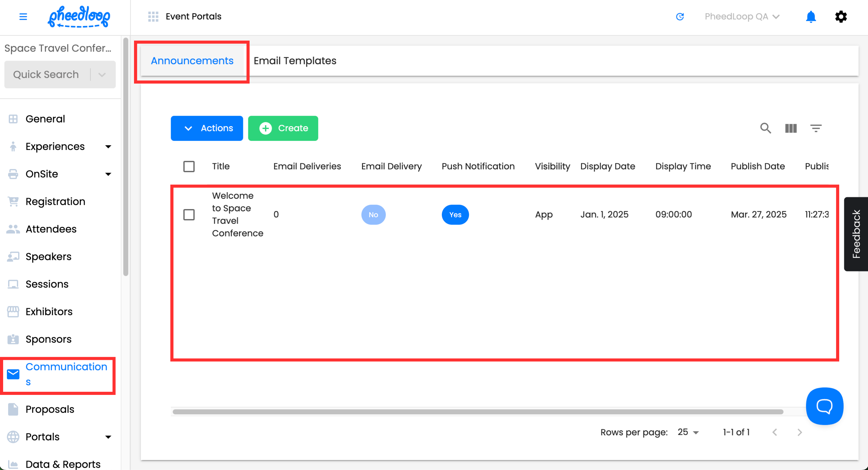Open the settings gear icon
The height and width of the screenshot is (470, 868).
(x=841, y=17)
